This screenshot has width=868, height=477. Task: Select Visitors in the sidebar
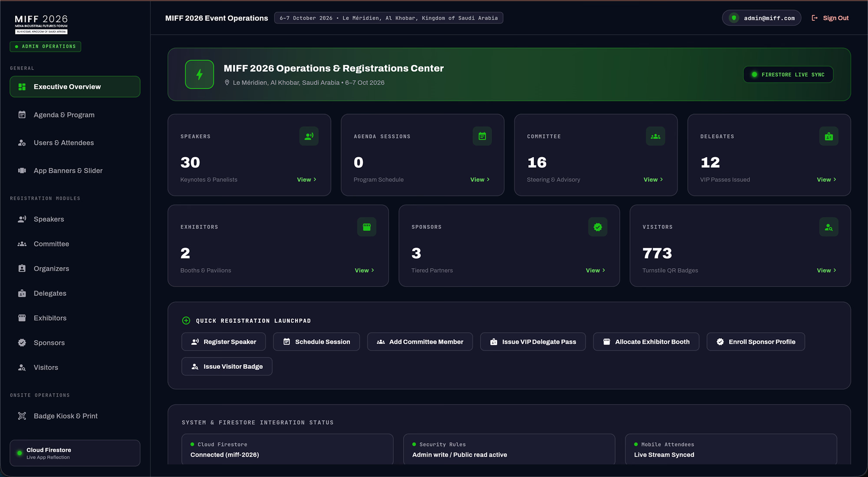point(75,368)
